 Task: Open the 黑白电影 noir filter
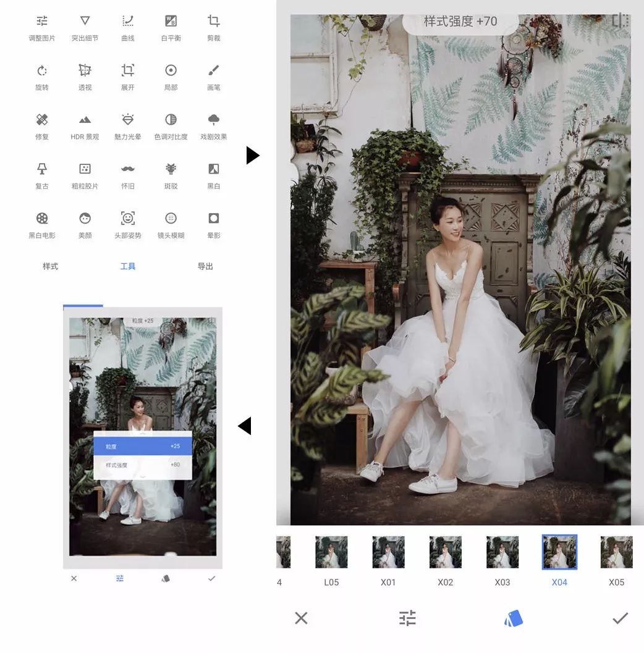point(41,225)
